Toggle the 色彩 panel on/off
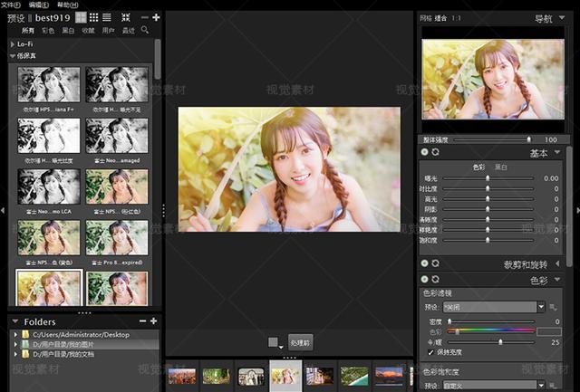Viewport: 580px width, 392px height. 424,279
